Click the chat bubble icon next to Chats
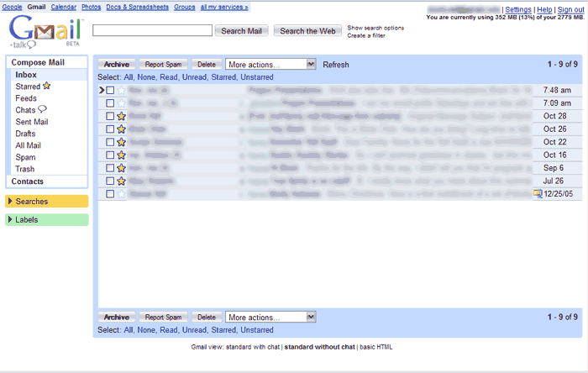 coord(42,109)
